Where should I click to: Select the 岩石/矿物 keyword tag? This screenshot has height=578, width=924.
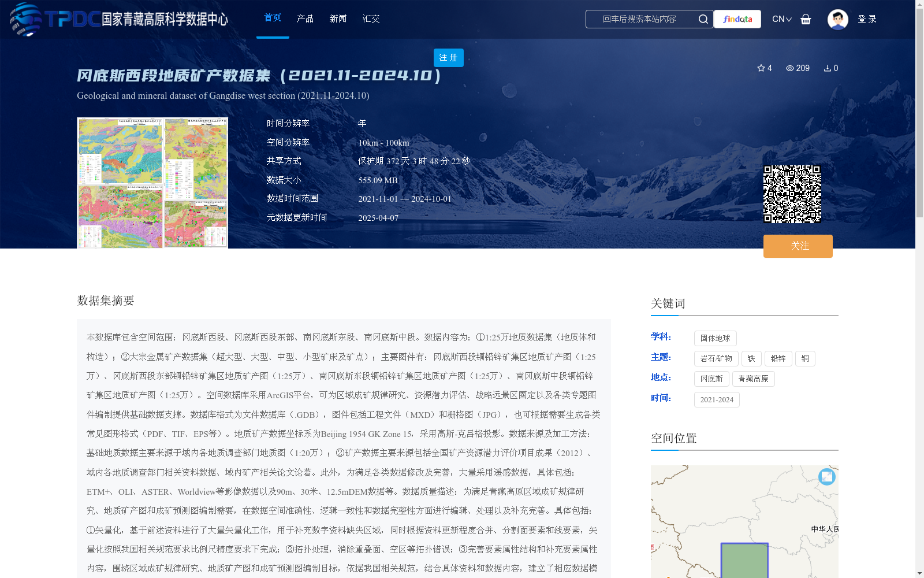(716, 359)
